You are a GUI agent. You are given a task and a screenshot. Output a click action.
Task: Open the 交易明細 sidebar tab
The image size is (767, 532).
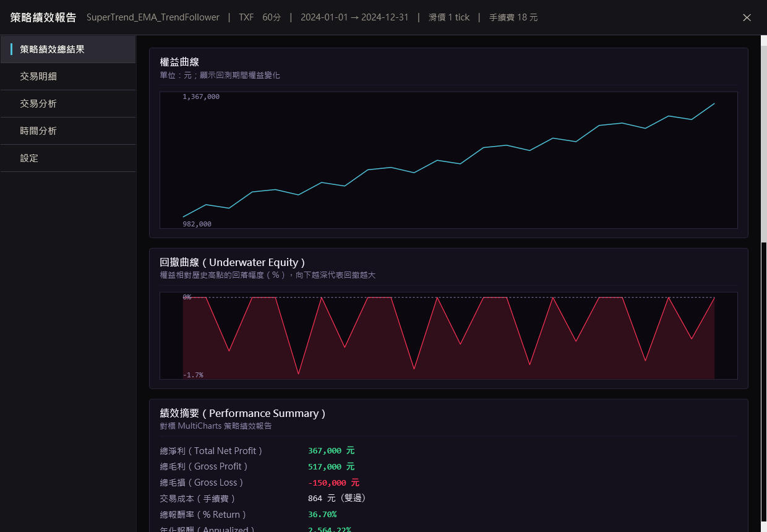click(68, 77)
